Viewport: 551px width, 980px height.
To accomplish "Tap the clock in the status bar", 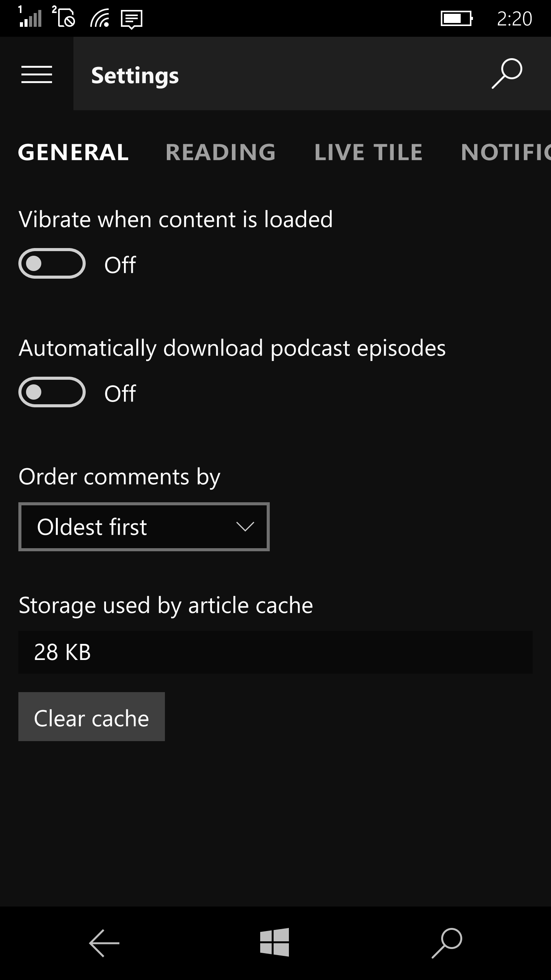I will tap(514, 18).
